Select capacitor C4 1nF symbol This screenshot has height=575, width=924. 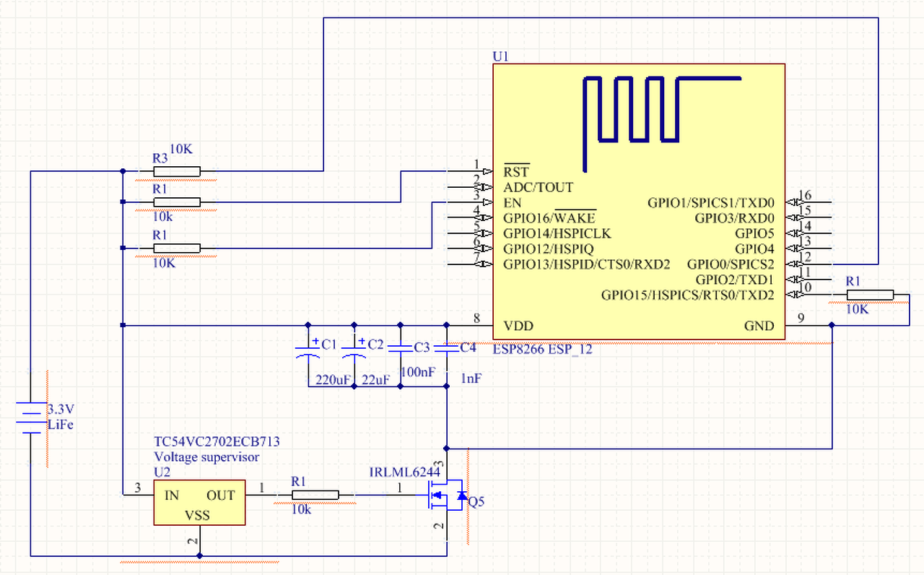[447, 348]
